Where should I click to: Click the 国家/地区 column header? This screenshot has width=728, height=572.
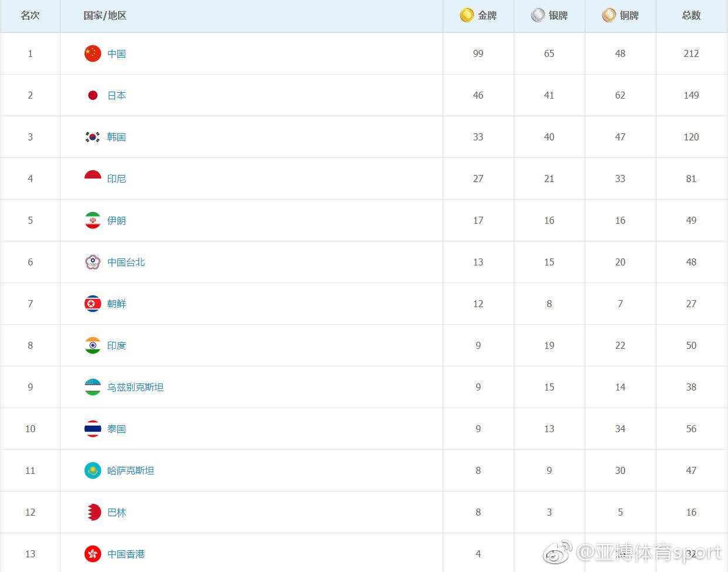pyautogui.click(x=105, y=15)
